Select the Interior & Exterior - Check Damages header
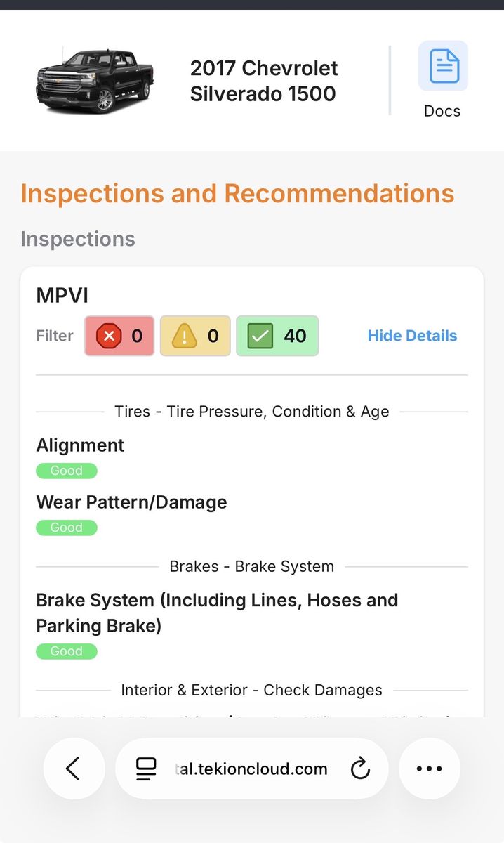504x843 pixels. (251, 690)
